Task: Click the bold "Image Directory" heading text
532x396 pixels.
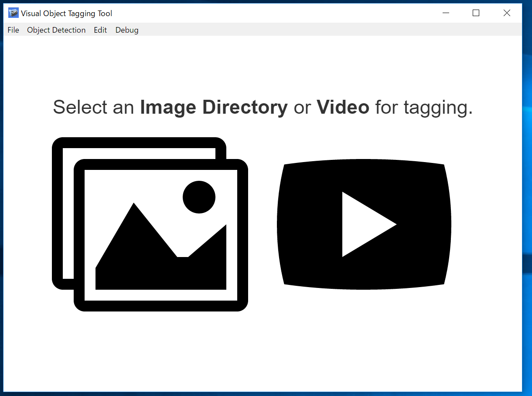Action: [214, 107]
